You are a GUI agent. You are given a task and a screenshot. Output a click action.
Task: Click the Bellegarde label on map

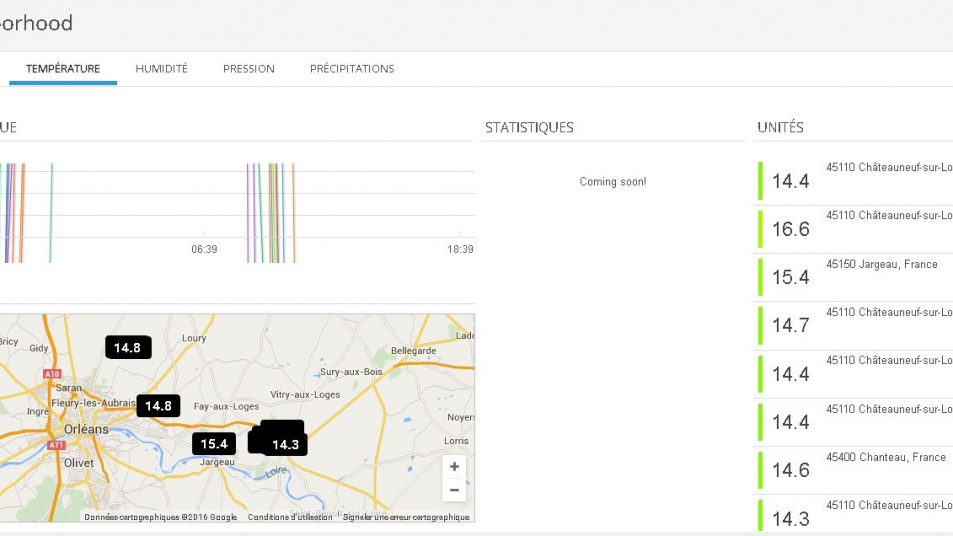click(x=413, y=351)
